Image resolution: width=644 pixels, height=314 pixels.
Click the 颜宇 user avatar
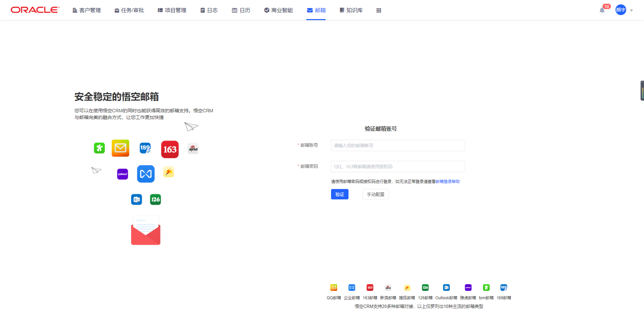click(x=621, y=10)
